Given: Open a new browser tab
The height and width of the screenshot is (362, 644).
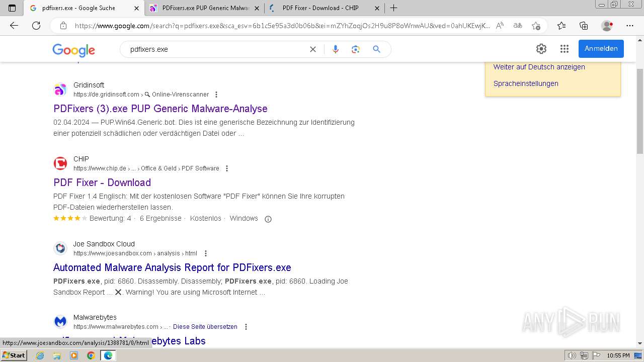Looking at the screenshot, I should (x=394, y=8).
